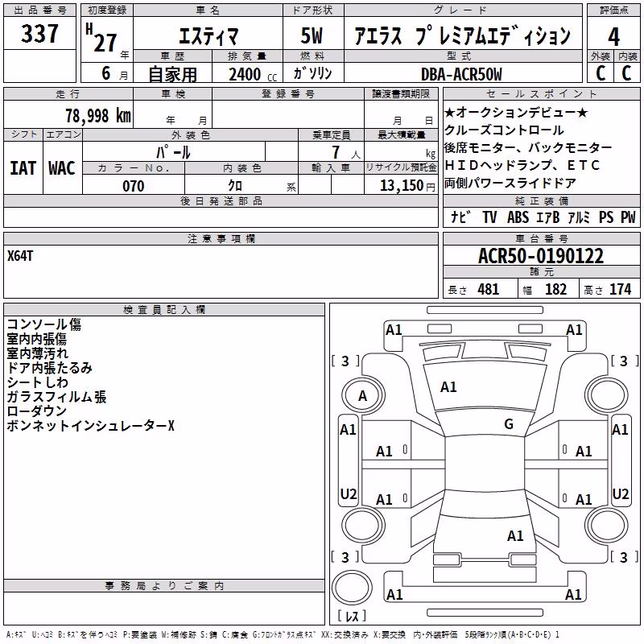Select note code X64T
Screen dimensions: 644x644
click(20, 256)
